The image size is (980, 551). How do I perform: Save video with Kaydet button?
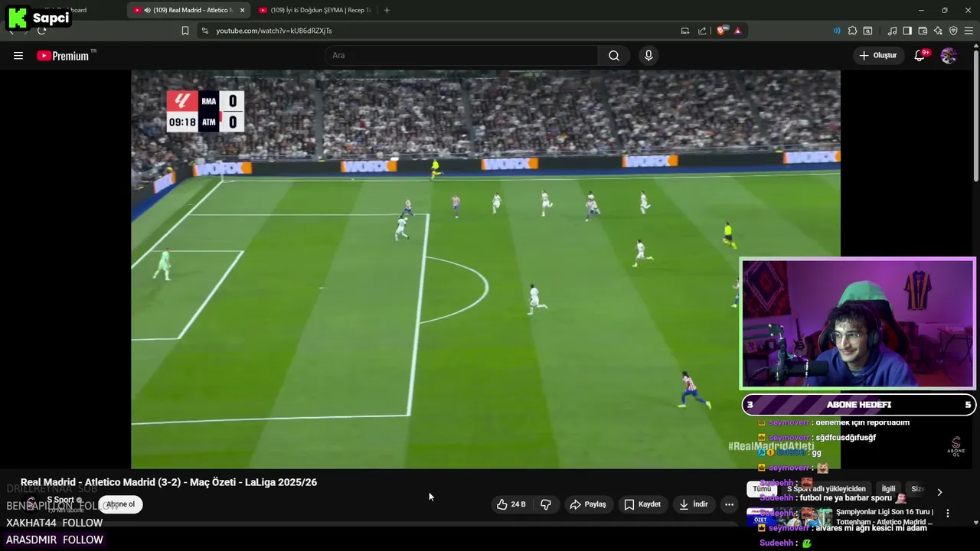[x=642, y=504]
